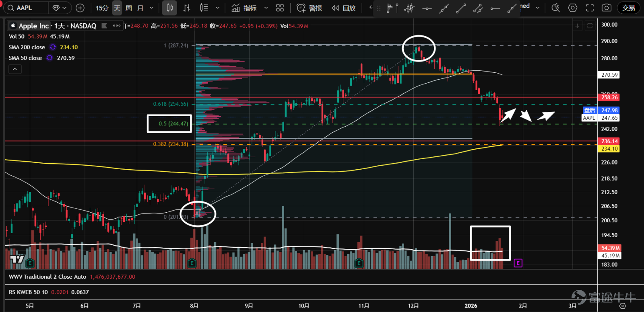Select the bar chart type icon

[187, 8]
